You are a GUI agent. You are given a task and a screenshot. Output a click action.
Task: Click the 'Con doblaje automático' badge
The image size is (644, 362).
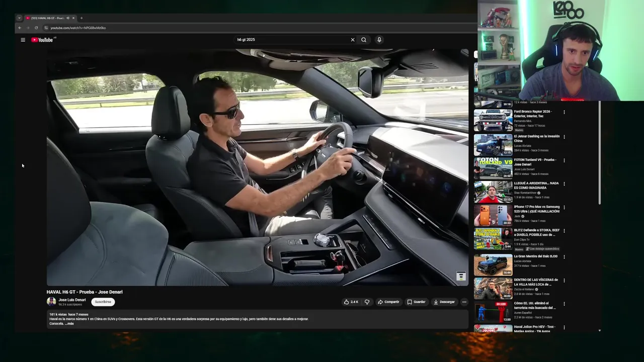(x=542, y=249)
